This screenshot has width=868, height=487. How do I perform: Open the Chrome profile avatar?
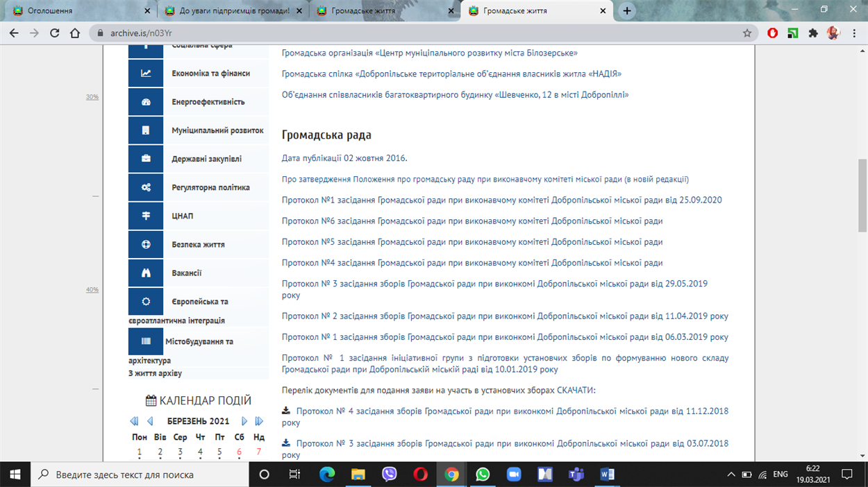pyautogui.click(x=833, y=33)
